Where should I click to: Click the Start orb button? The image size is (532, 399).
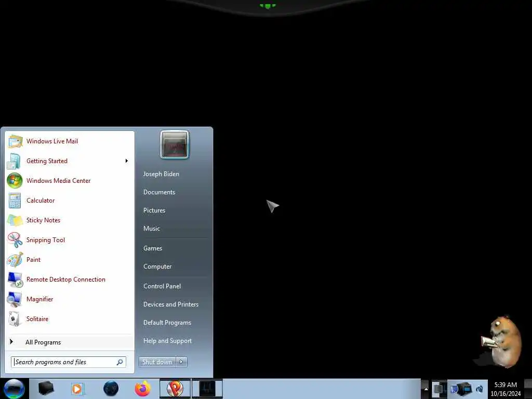click(x=14, y=389)
